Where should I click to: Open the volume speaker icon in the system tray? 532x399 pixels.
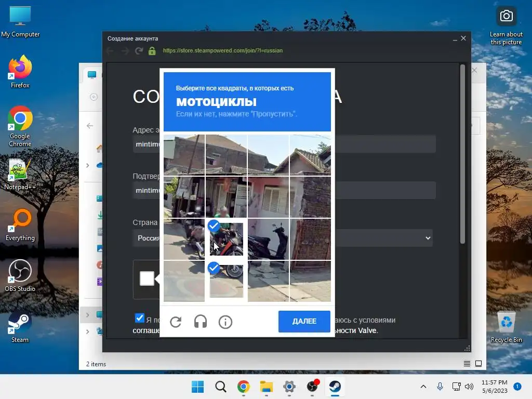click(x=469, y=387)
